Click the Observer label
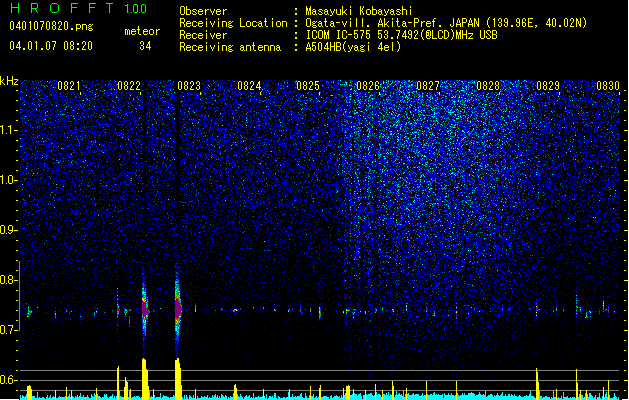The image size is (629, 400). [x=203, y=11]
